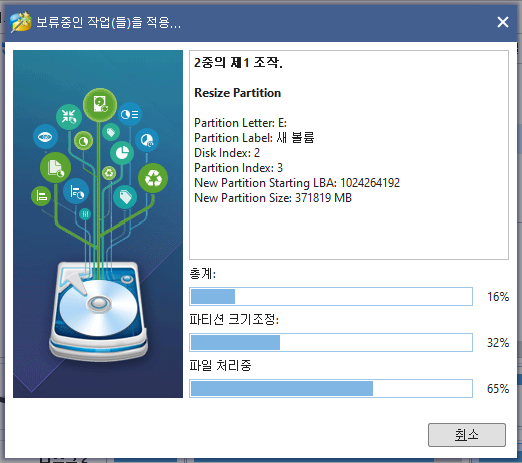Image resolution: width=522 pixels, height=463 pixels.
Task: Click the 파티션 크기조정 progress bar
Action: coord(331,342)
